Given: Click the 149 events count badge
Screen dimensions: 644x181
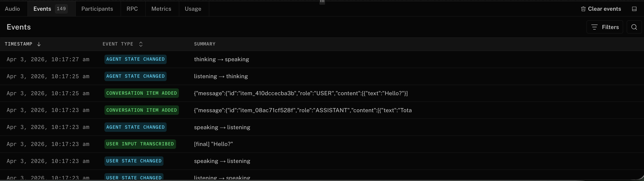Looking at the screenshot, I should tap(61, 9).
